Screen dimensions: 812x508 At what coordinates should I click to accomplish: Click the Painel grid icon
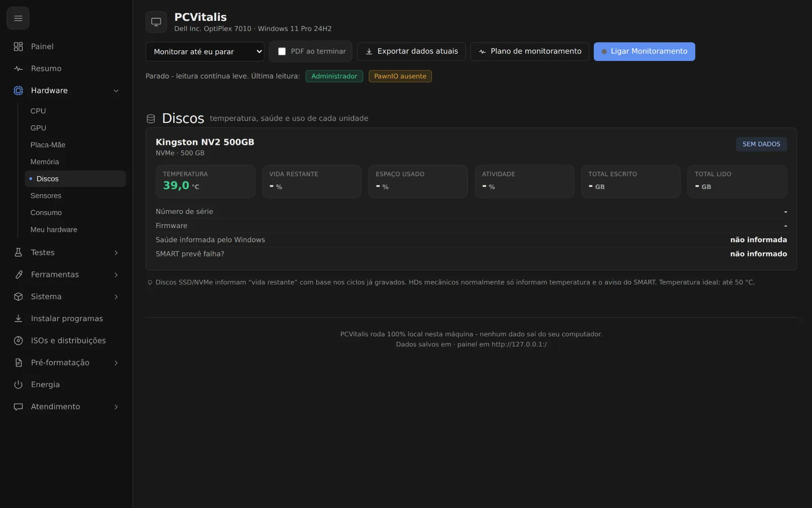(18, 47)
